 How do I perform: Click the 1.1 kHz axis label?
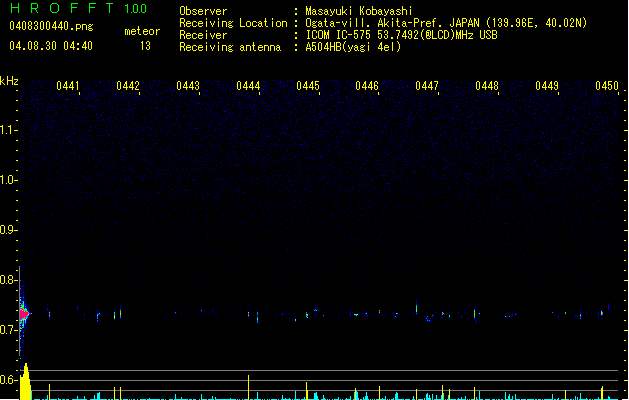(8, 130)
